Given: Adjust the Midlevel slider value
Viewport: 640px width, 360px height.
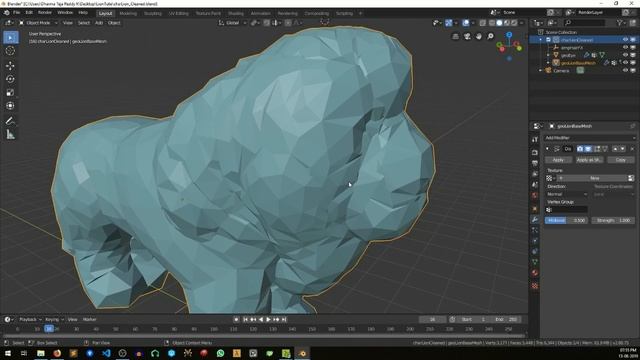Looking at the screenshot, I should tap(566, 220).
